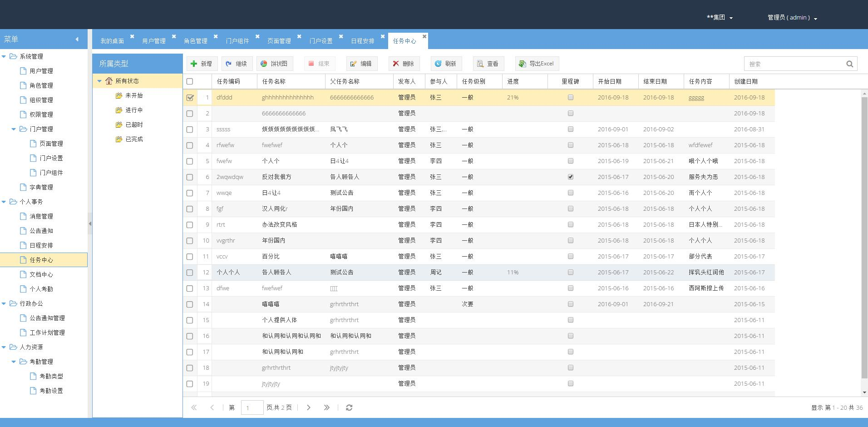Select the 未开始 status folder
The width and height of the screenshot is (868, 427).
(x=134, y=95)
